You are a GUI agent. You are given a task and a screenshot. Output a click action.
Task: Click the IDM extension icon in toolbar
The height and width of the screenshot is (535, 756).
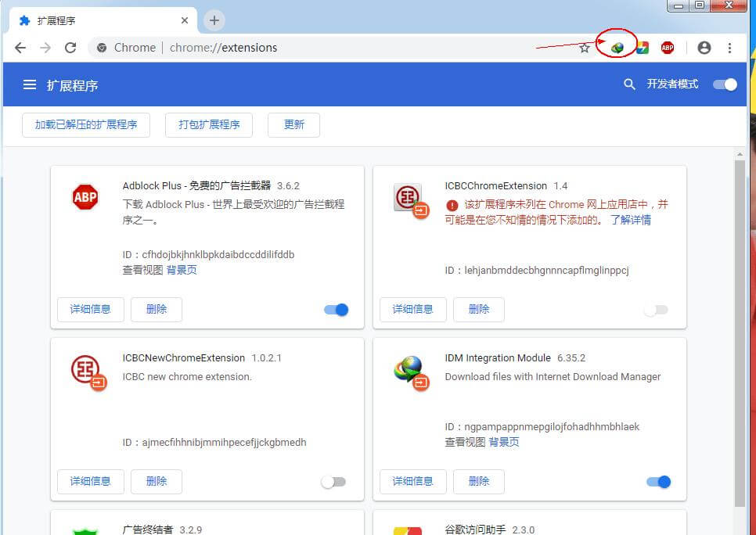617,48
